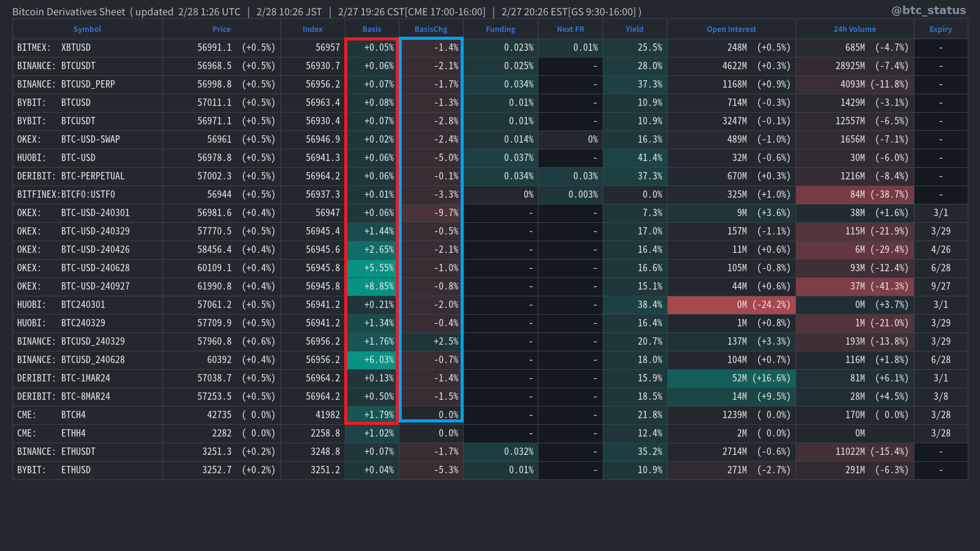Click the Expiry column header
The image size is (980, 551).
pos(940,29)
